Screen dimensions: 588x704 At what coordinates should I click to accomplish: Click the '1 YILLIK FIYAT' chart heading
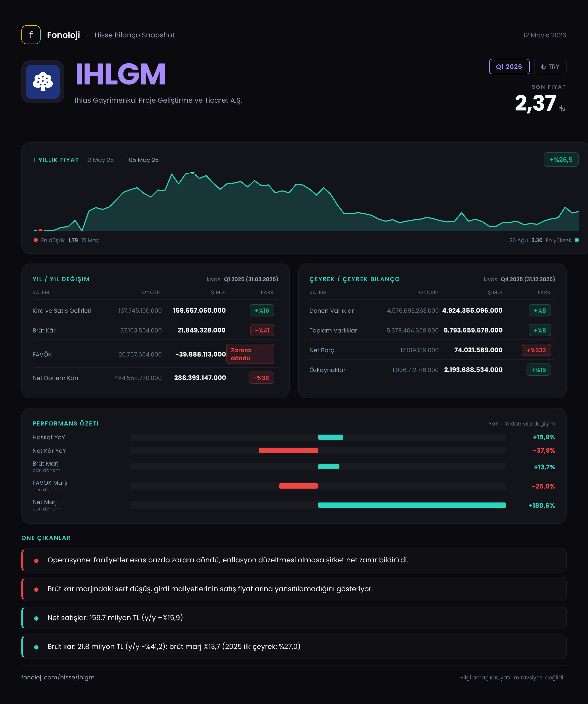click(x=56, y=160)
